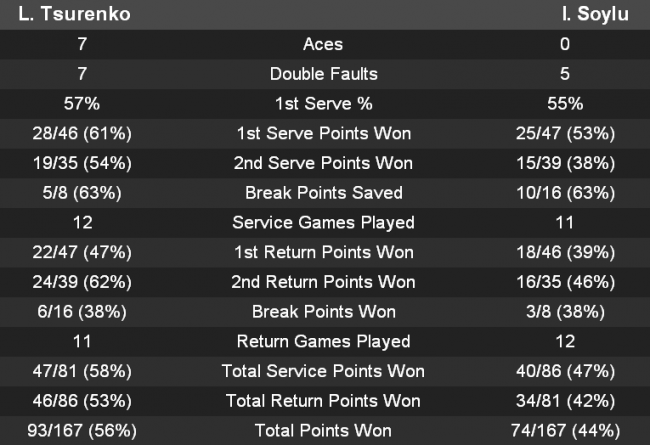Screen dimensions: 650x445
Task: Select the Total Points Won label
Action: [x=323, y=431]
